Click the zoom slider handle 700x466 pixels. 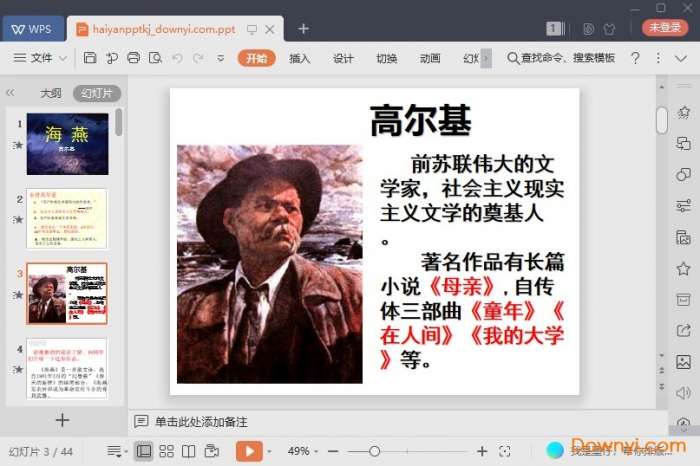pyautogui.click(x=375, y=452)
